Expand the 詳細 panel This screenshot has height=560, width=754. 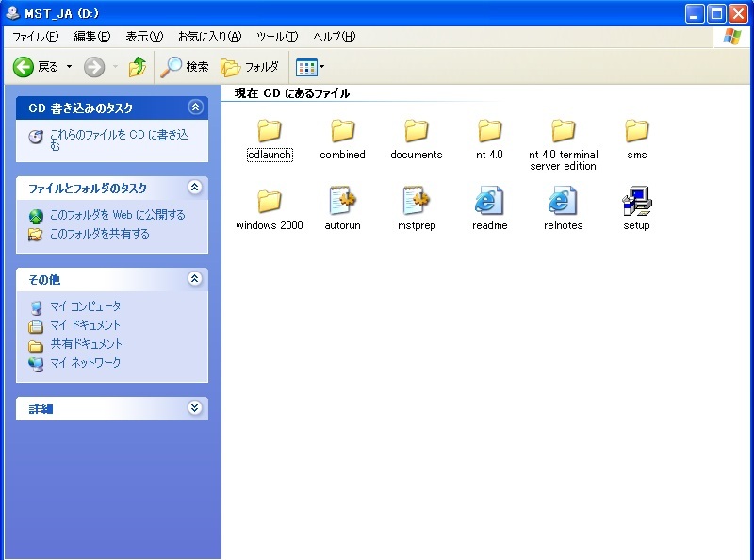point(195,408)
